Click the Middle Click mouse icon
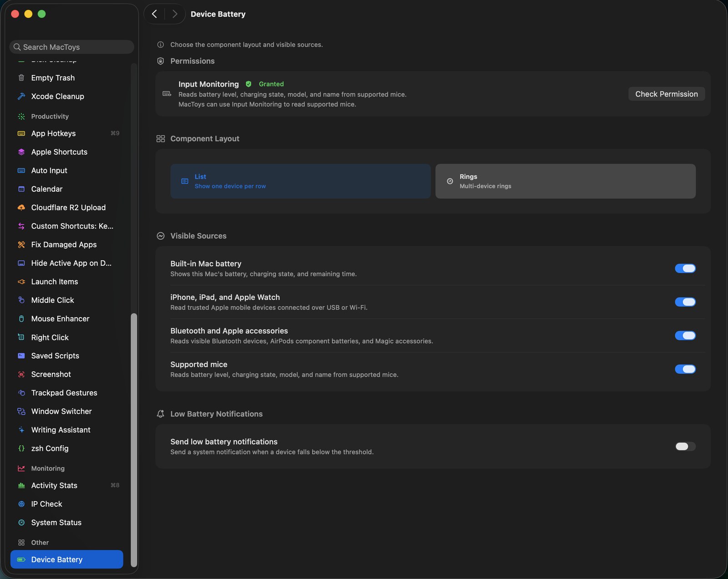 pos(21,300)
